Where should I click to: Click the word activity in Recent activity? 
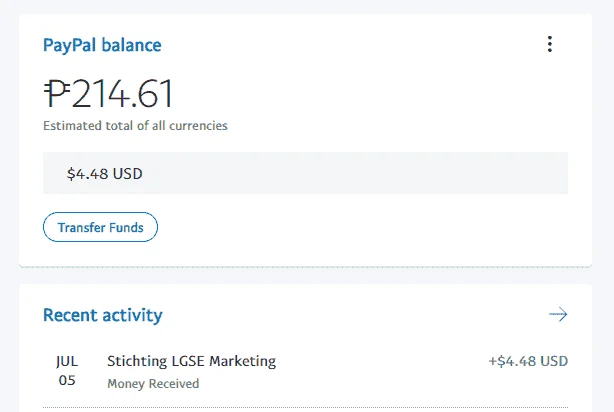coord(133,316)
